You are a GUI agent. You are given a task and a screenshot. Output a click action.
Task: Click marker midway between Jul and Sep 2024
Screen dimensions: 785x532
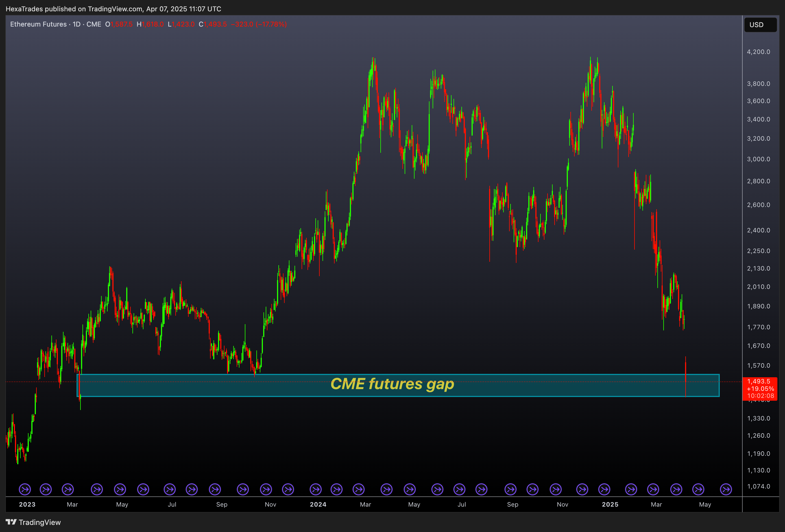click(x=481, y=489)
